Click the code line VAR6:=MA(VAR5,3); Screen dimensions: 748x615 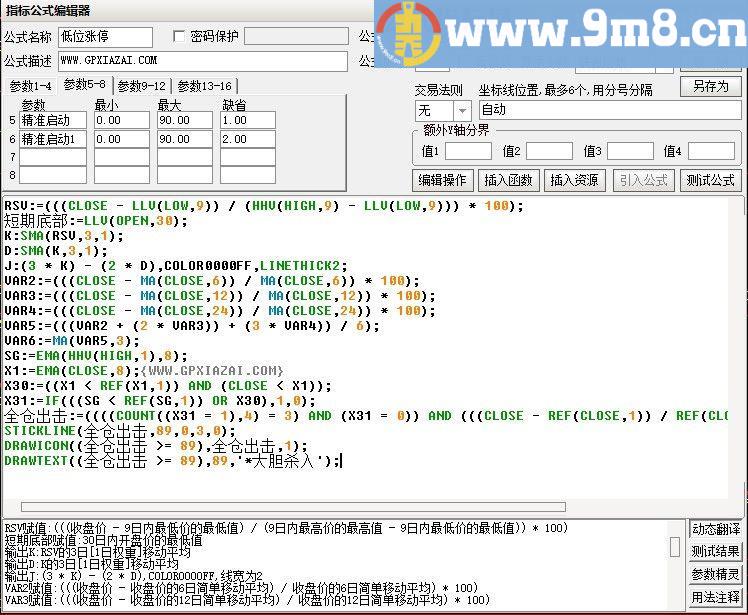pyautogui.click(x=72, y=341)
